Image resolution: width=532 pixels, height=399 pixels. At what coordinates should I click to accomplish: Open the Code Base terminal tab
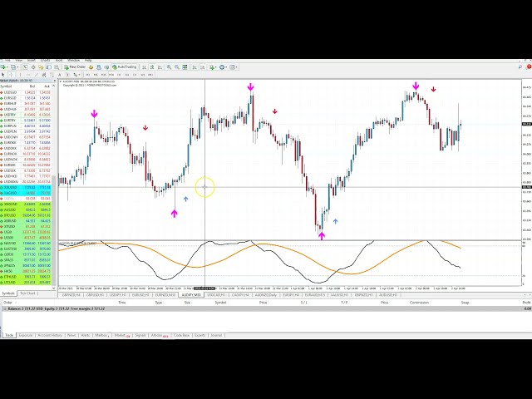click(x=181, y=335)
